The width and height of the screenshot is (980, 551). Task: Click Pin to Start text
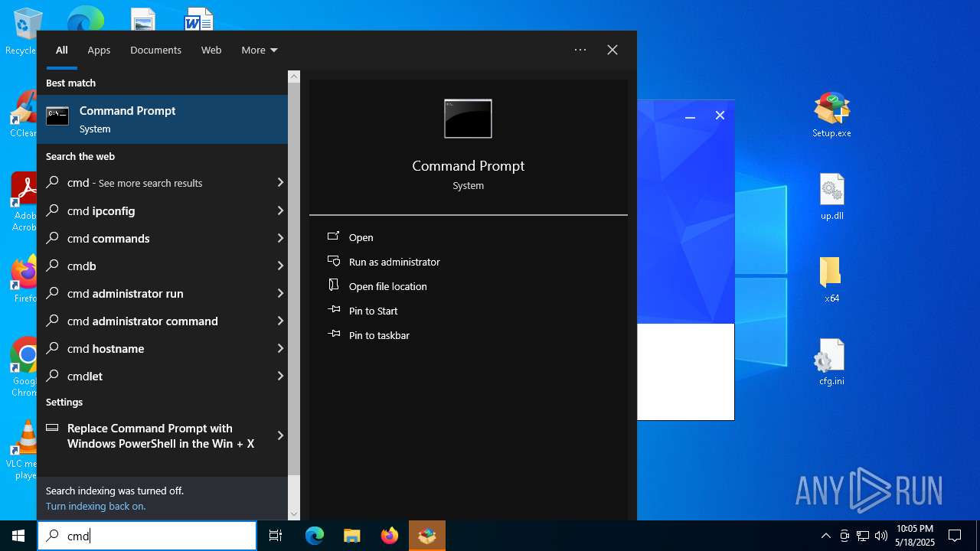pos(374,311)
